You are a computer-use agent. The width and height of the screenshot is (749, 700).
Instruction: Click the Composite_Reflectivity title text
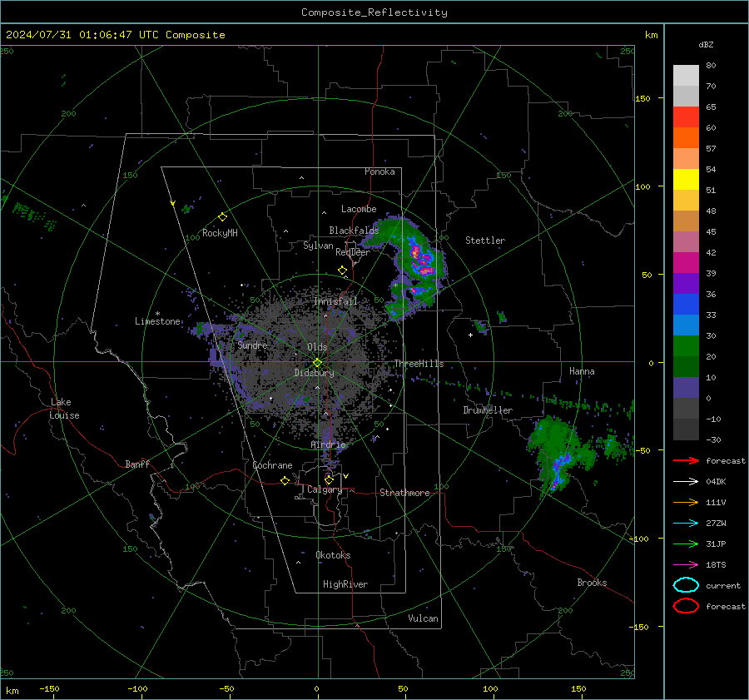click(374, 12)
